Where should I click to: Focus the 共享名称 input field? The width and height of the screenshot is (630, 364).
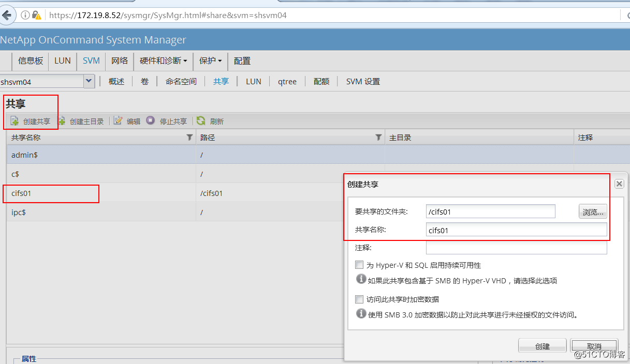point(516,230)
